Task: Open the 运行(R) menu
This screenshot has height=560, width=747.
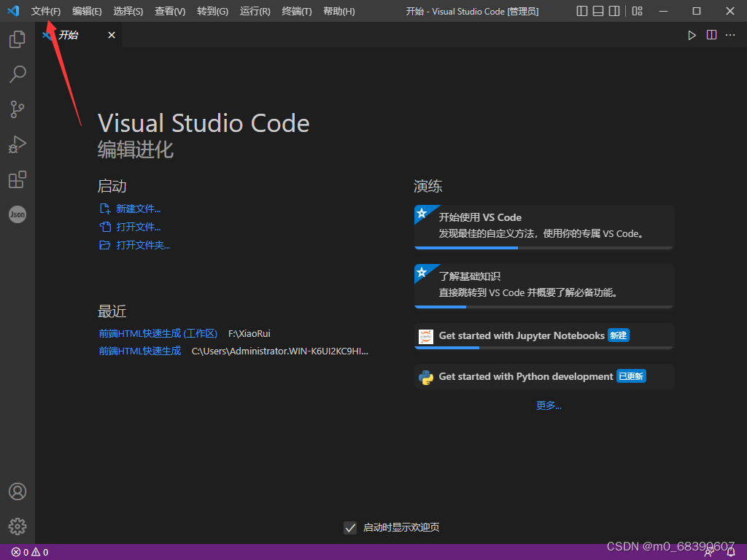Action: coord(255,11)
